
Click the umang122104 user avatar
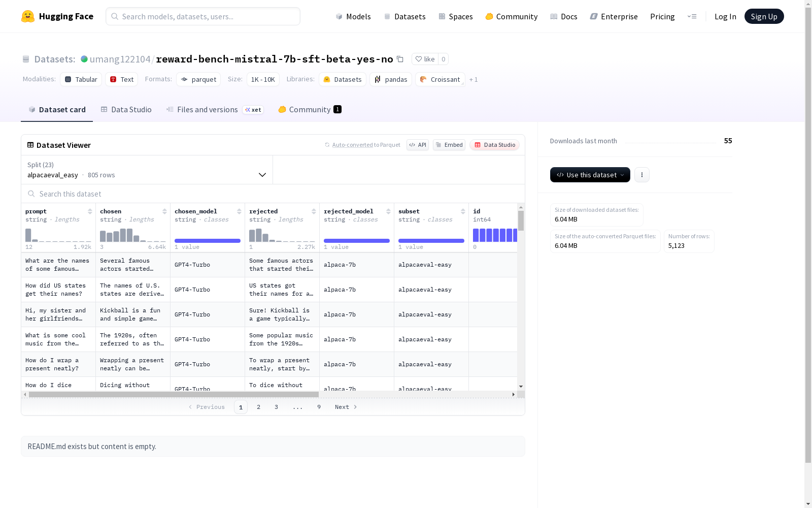tap(84, 59)
